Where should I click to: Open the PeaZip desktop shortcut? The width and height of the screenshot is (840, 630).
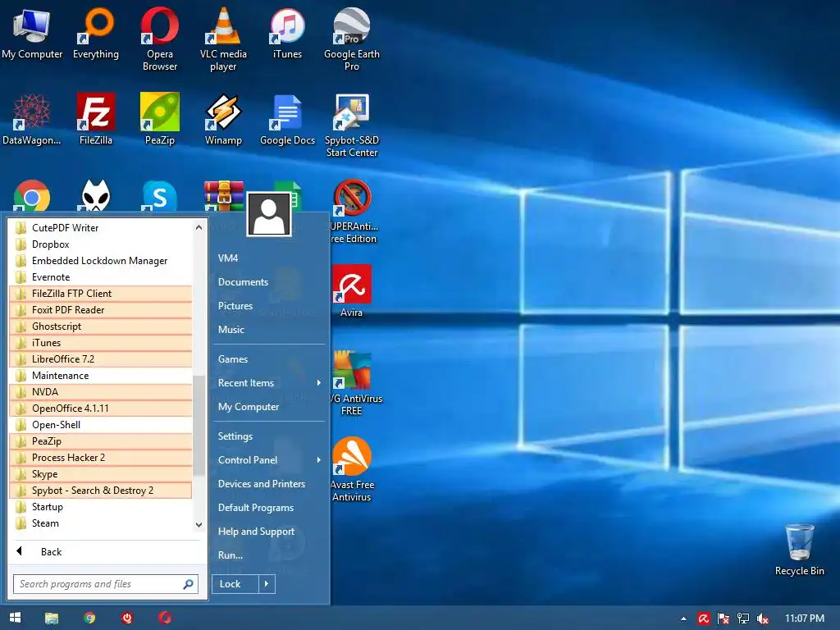point(160,119)
